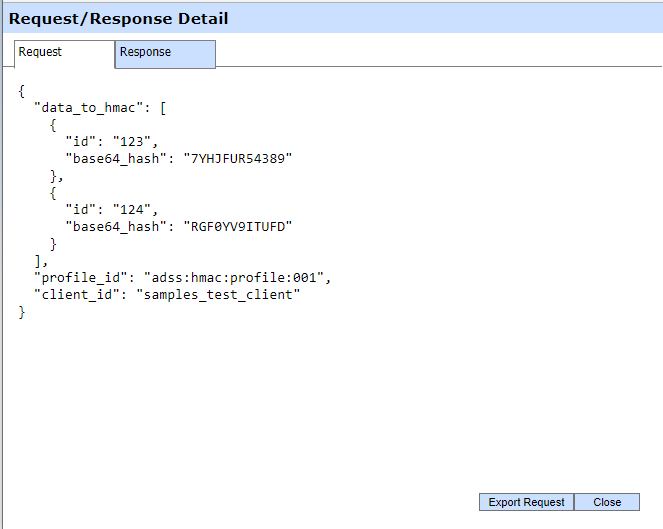Click the "adss:hmac:profile:001" value
The height and width of the screenshot is (529, 663).
click(236, 278)
